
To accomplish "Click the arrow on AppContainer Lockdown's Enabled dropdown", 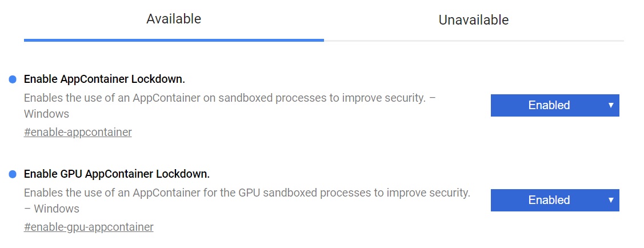I will (x=610, y=105).
